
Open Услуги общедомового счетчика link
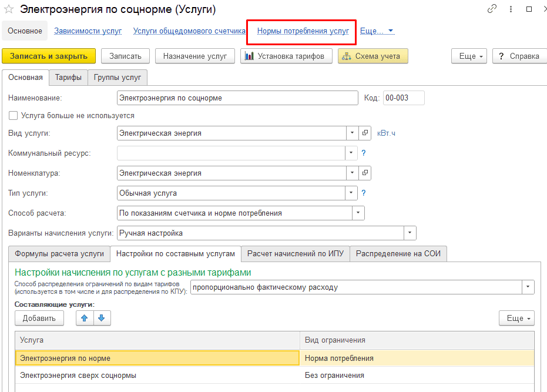[189, 31]
